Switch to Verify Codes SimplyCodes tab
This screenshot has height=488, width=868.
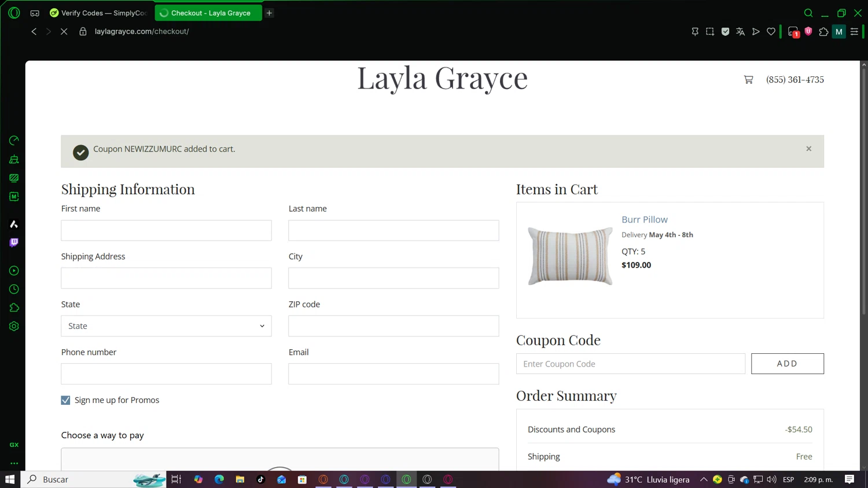click(99, 13)
